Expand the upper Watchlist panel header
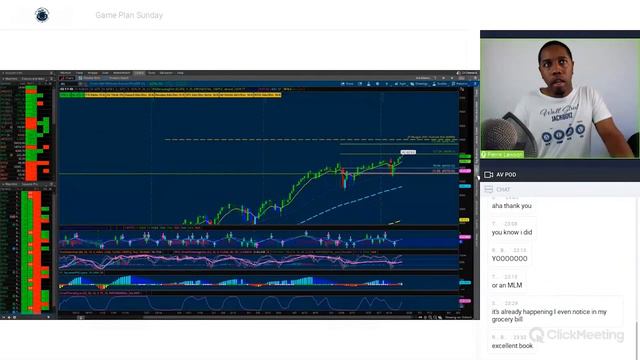 [27, 78]
